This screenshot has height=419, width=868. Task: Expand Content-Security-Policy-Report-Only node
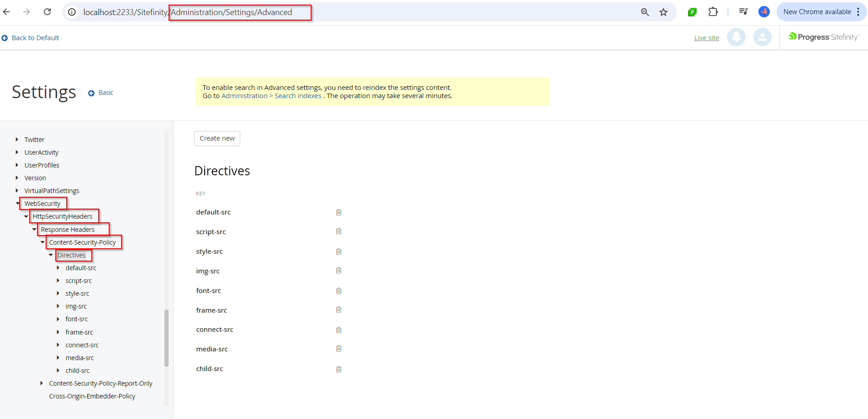coord(42,383)
